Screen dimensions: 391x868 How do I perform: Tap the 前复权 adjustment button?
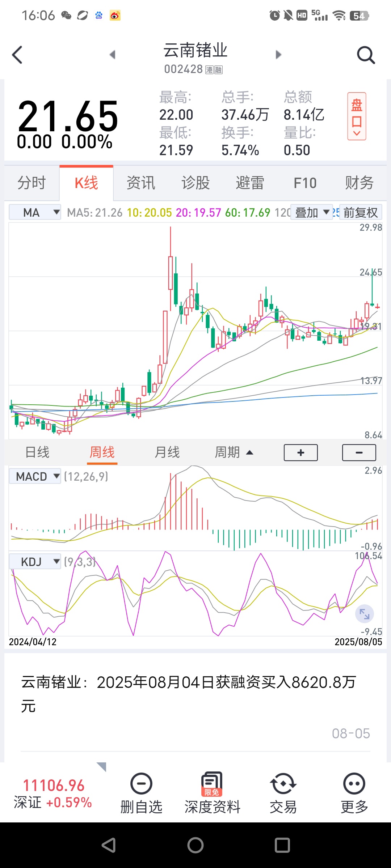click(361, 212)
